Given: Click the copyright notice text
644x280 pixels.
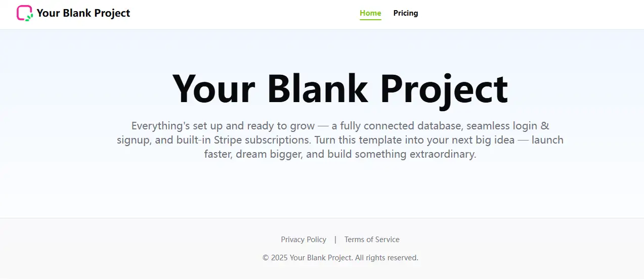Looking at the screenshot, I should point(340,258).
